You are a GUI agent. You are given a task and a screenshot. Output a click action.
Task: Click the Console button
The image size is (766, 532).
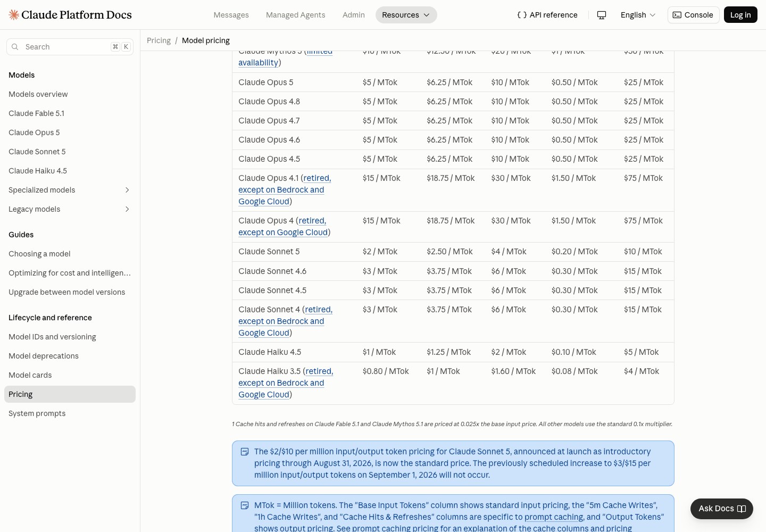pyautogui.click(x=693, y=15)
